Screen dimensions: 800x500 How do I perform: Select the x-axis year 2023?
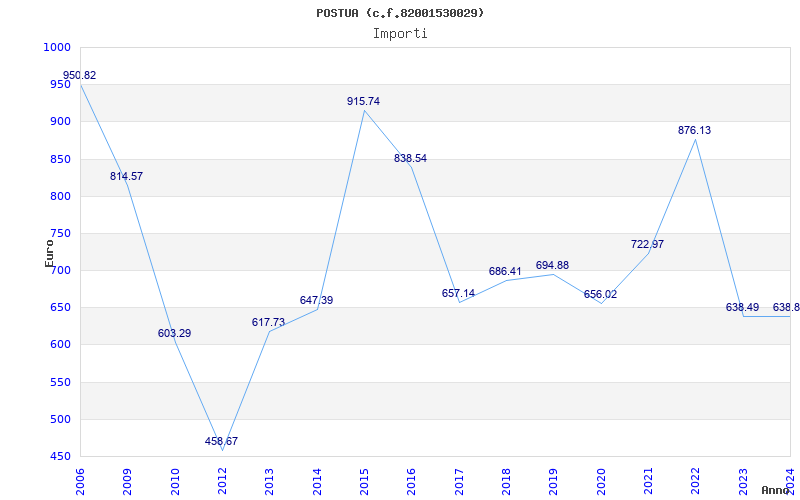point(743,481)
